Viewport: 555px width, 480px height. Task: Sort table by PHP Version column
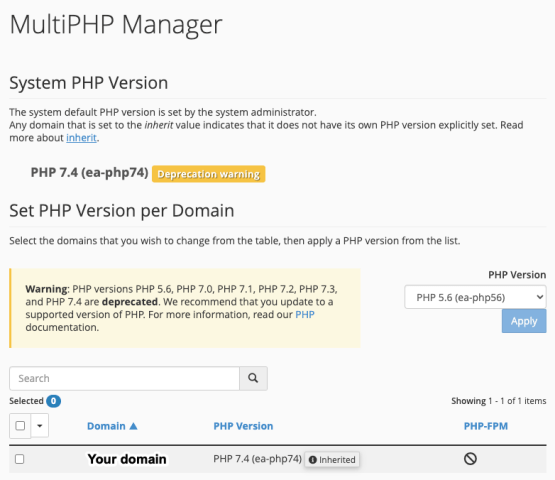pyautogui.click(x=243, y=426)
